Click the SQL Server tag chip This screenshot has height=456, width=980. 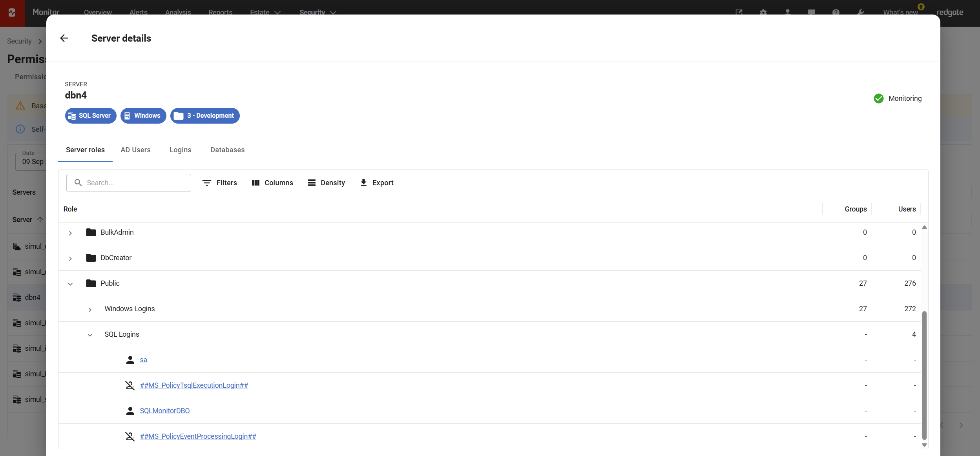pyautogui.click(x=91, y=116)
